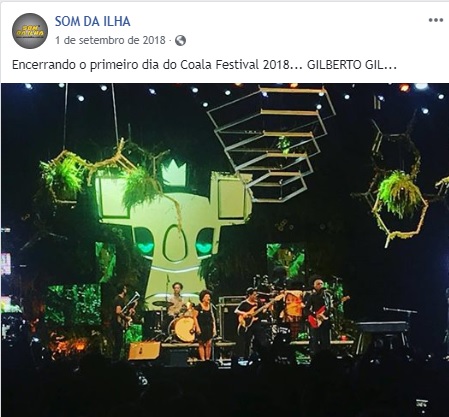Viewport: 449px width, 417px height.
Task: Click the globe public audience icon
Action: click(x=180, y=41)
